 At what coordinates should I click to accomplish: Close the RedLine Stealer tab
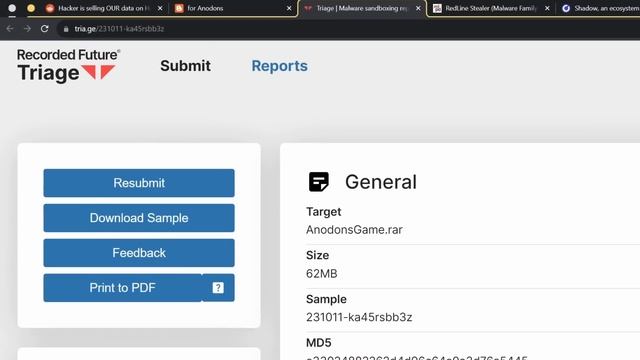coord(547,8)
